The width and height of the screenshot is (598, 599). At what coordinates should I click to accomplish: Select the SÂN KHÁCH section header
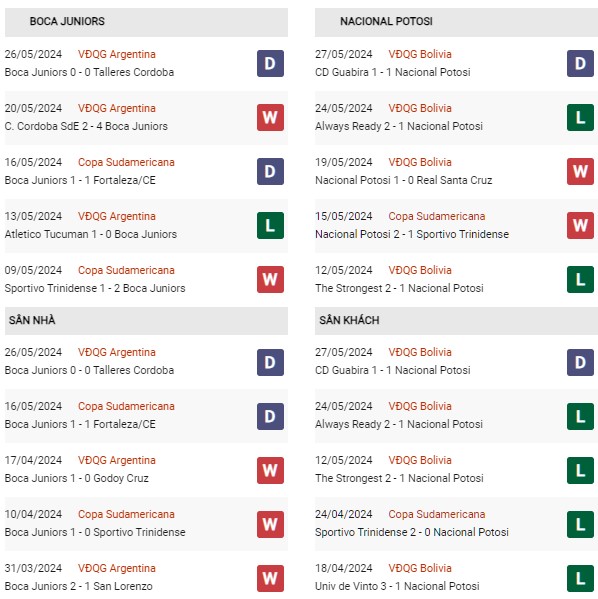(456, 321)
